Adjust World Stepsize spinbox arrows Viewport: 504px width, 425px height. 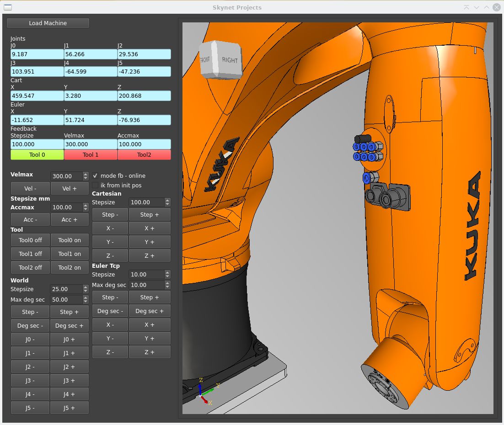pyautogui.click(x=85, y=289)
